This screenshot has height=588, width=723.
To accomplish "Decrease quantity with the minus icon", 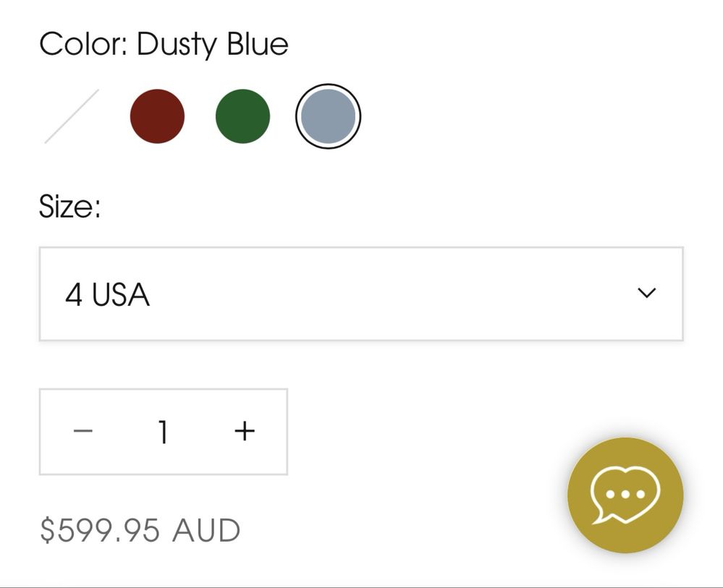I will pyautogui.click(x=83, y=431).
